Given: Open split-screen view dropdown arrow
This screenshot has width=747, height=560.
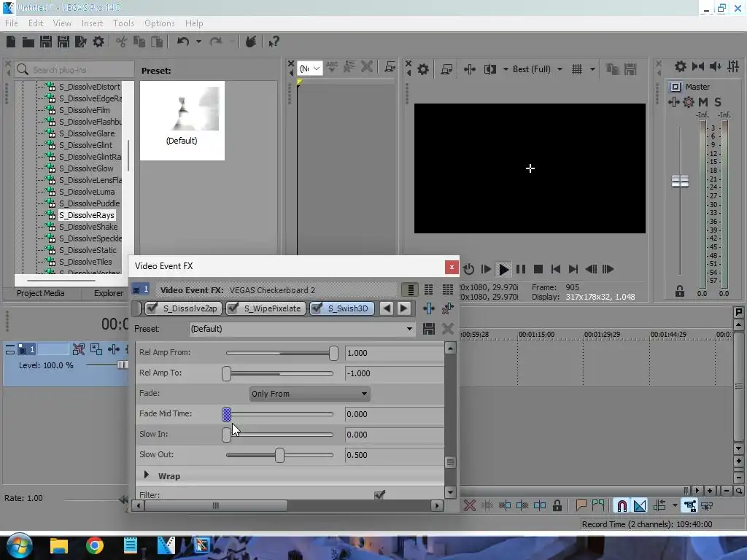Looking at the screenshot, I should tap(506, 69).
